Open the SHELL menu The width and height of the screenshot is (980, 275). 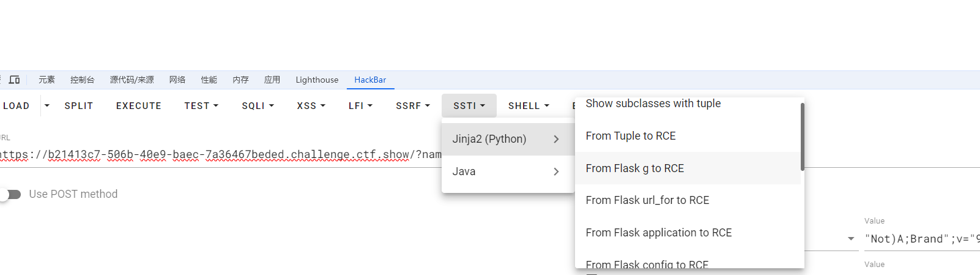click(529, 106)
